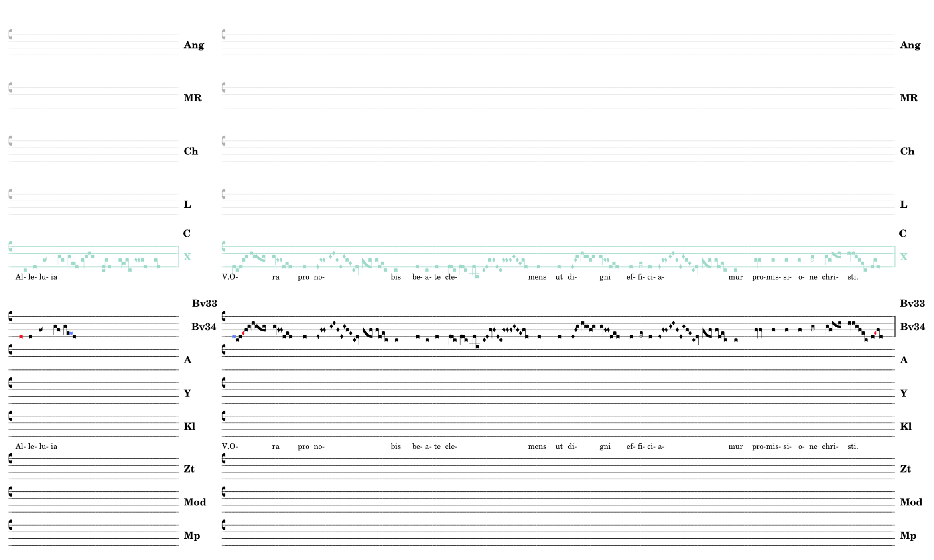
Task: Click the red diamond note at Bv34 verse start
Action: click(243, 333)
